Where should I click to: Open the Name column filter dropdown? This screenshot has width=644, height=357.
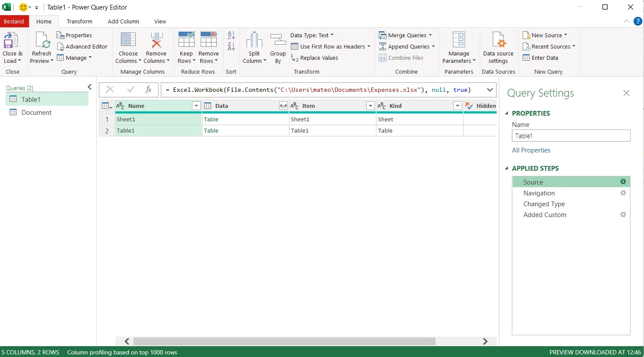196,106
